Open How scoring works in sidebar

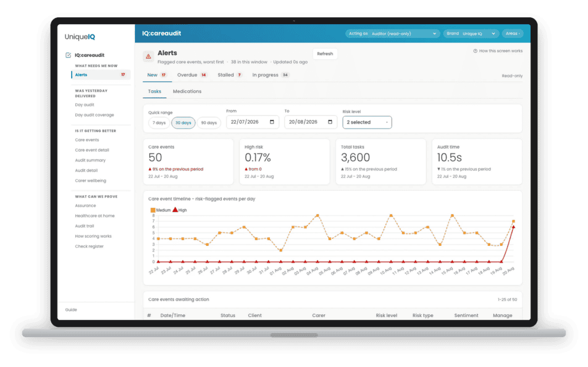(x=94, y=237)
